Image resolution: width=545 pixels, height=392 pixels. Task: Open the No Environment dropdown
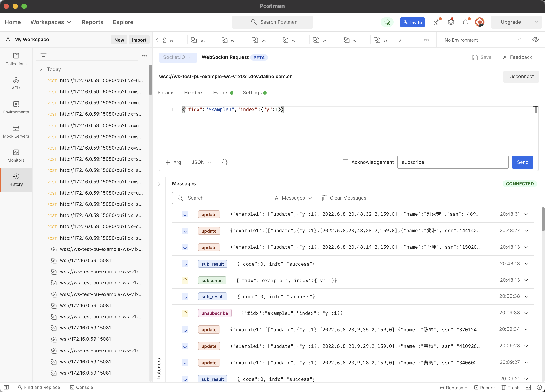(x=482, y=40)
